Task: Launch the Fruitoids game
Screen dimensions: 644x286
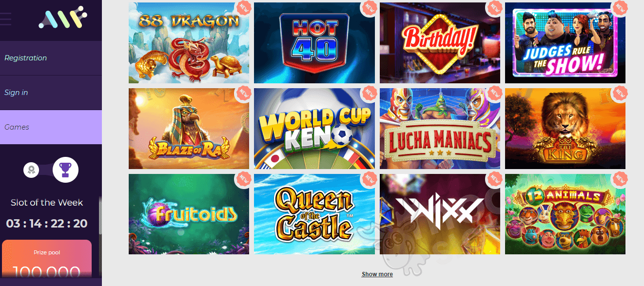Action: coord(189,214)
